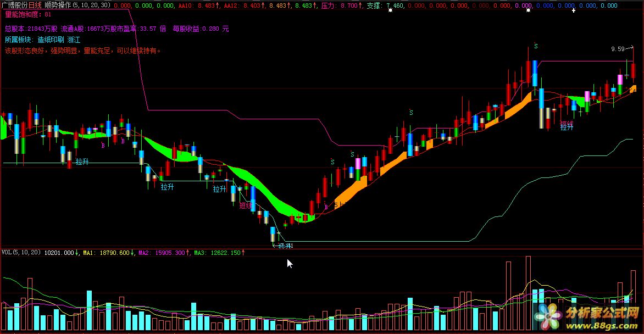Image resolution: width=644 pixels, height=334 pixels.
Task: Click the 9.59 high price label
Action: click(618, 49)
